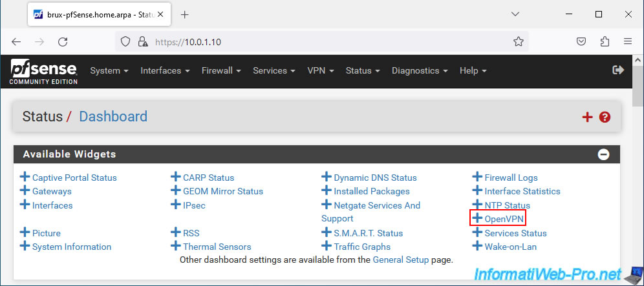This screenshot has height=286, width=644.
Task: Open the Firewall dropdown menu
Action: 221,70
